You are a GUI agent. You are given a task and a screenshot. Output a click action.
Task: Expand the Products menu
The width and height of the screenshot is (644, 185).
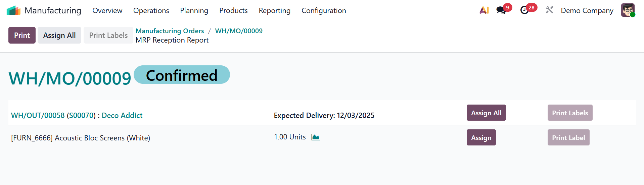tap(233, 11)
